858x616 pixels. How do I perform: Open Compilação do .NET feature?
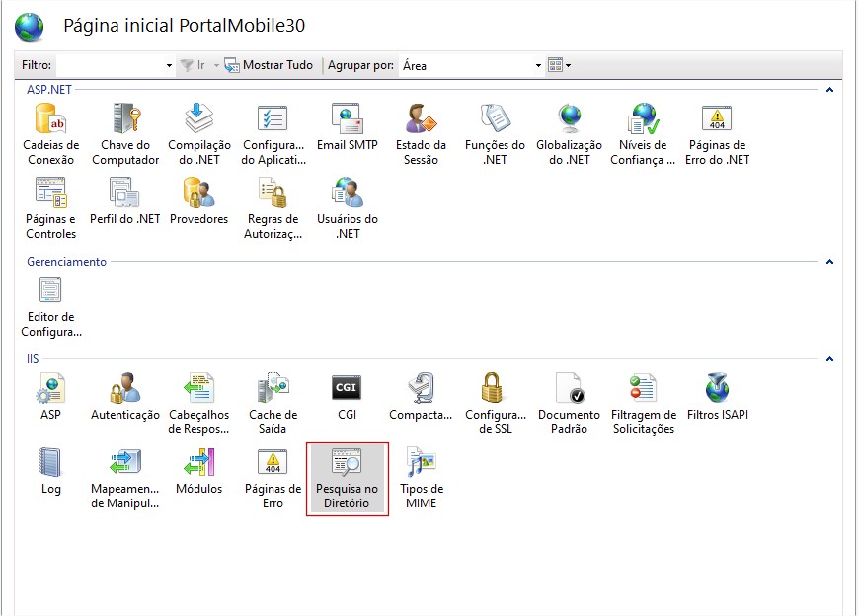(x=199, y=134)
